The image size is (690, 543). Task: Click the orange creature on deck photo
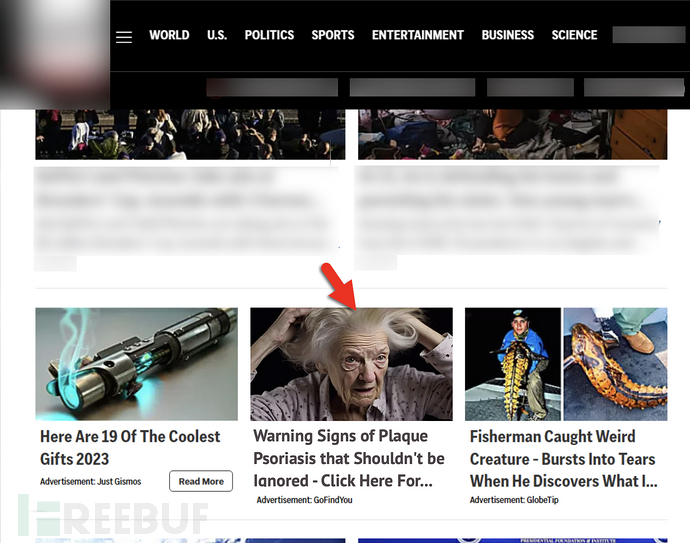click(x=615, y=364)
